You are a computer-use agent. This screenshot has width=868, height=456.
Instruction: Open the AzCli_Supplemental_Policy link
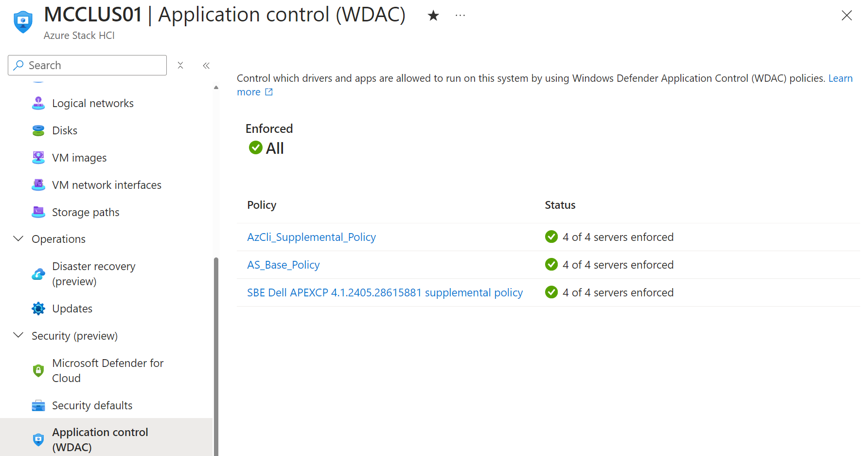311,237
